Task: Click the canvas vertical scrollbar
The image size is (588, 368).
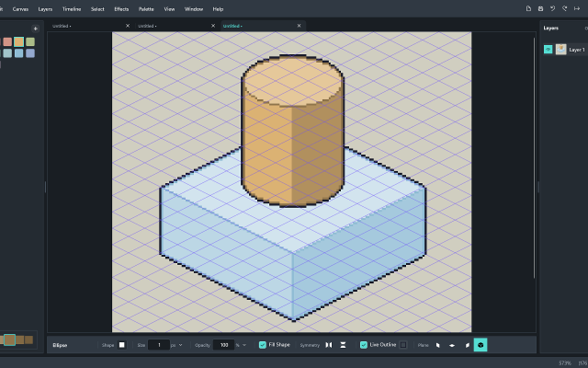Action: click(535, 157)
